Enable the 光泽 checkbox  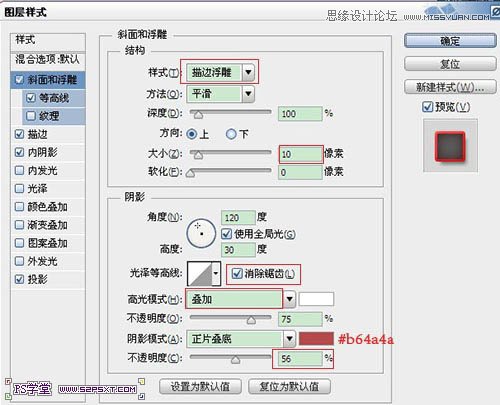pos(19,189)
